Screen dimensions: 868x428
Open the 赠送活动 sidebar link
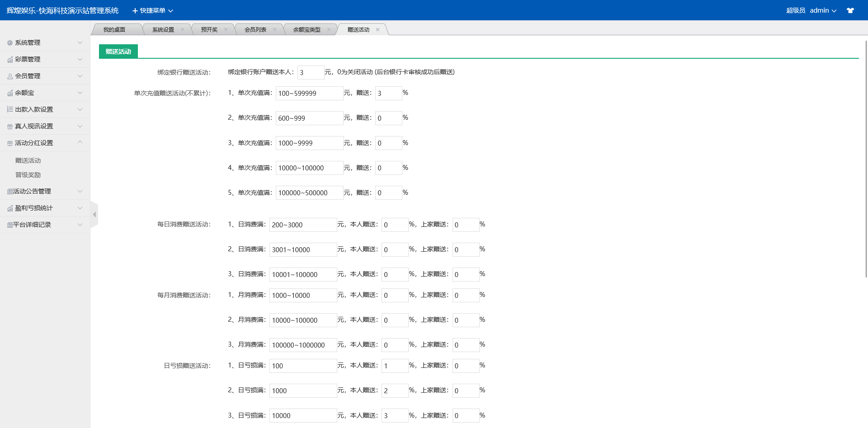[28, 160]
